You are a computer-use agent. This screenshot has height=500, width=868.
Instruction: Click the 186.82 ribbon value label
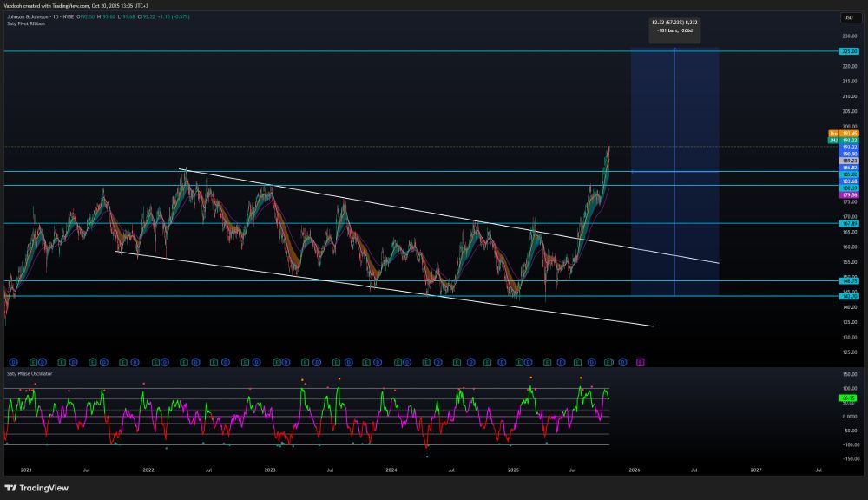(849, 168)
